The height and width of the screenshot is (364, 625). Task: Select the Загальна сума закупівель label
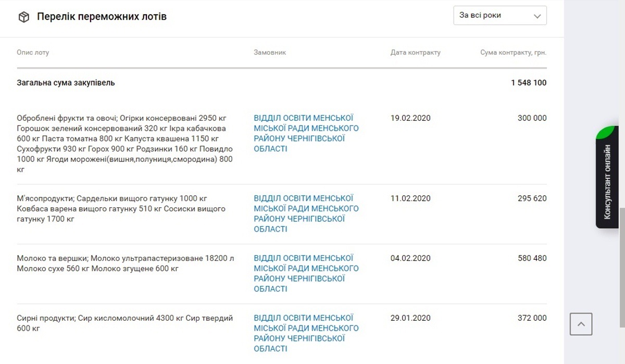pyautogui.click(x=66, y=83)
